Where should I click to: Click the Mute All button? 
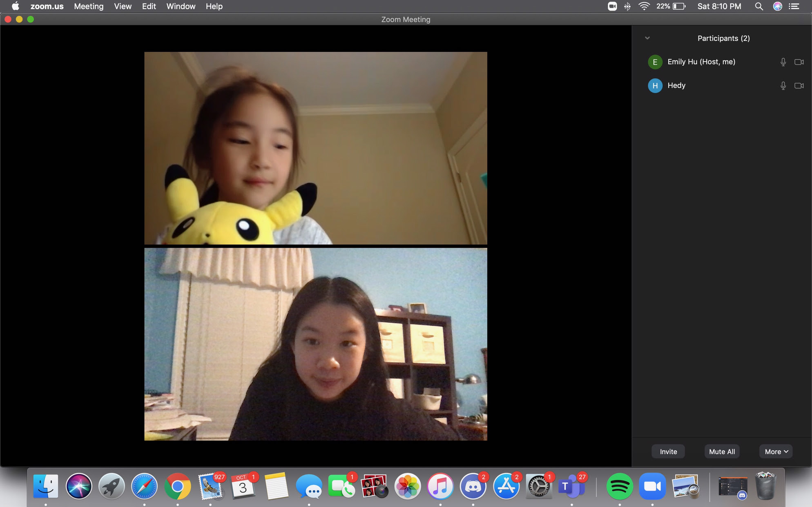pyautogui.click(x=722, y=451)
